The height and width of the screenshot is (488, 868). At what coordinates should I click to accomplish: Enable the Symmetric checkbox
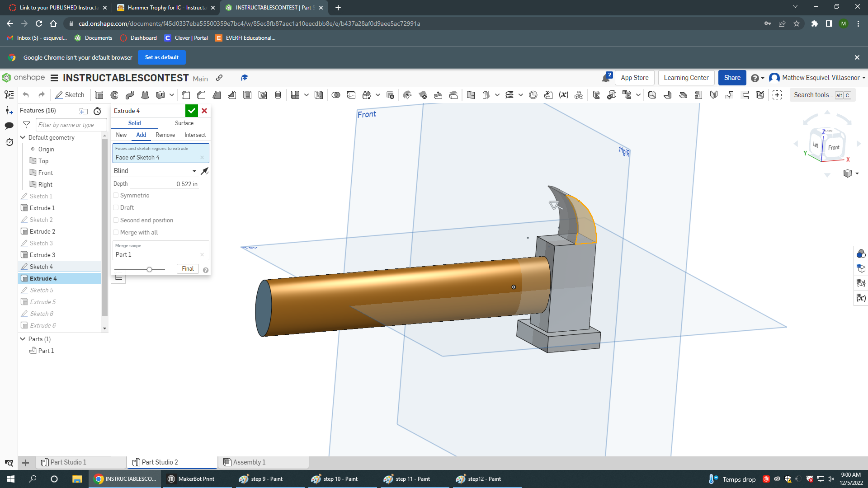pyautogui.click(x=116, y=196)
